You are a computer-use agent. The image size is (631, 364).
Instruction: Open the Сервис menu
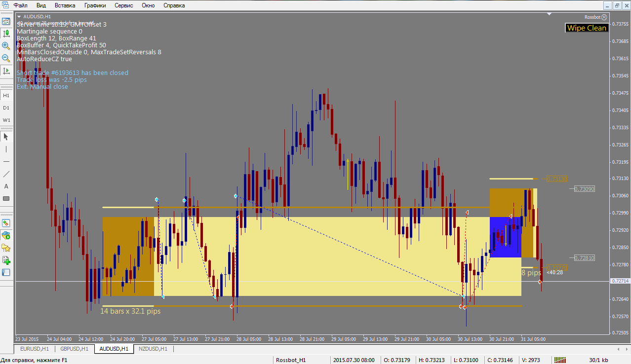click(x=123, y=5)
